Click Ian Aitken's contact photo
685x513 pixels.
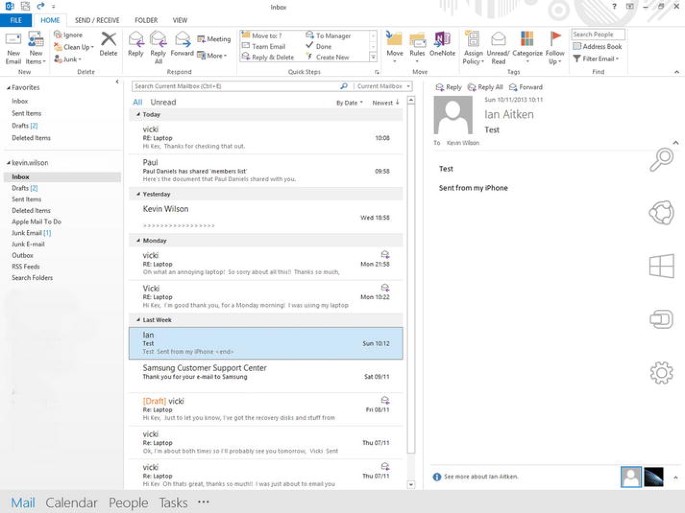pos(453,115)
